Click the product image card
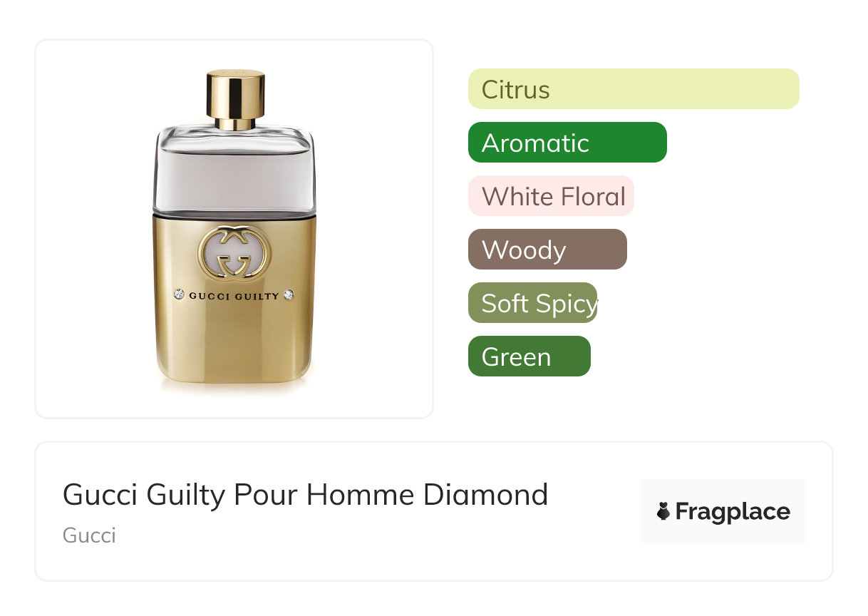Image resolution: width=868 pixels, height=616 pixels. coord(234,229)
